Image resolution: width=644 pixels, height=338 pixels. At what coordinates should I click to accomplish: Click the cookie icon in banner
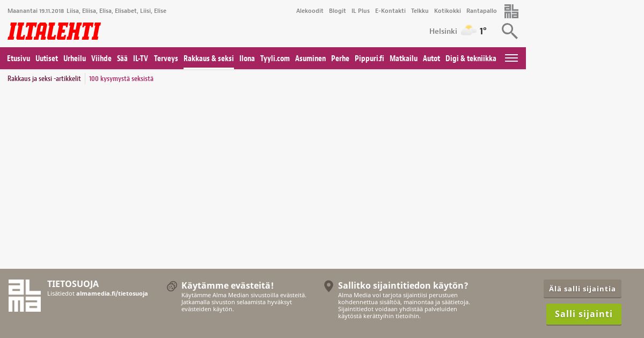pyautogui.click(x=172, y=286)
